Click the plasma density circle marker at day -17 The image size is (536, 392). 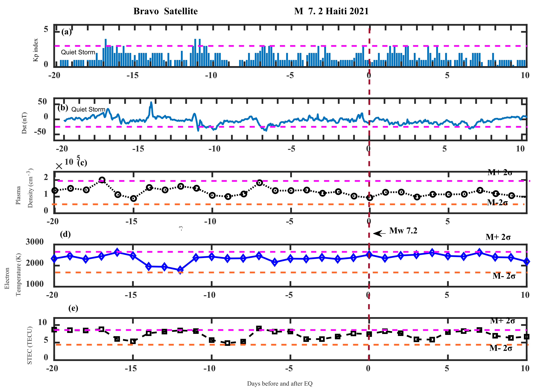pyautogui.click(x=102, y=180)
